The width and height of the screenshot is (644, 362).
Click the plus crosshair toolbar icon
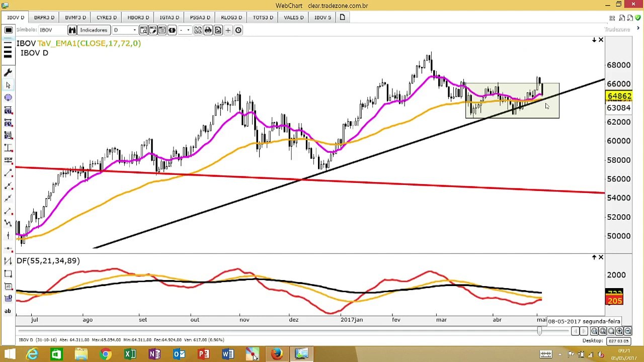click(x=228, y=30)
